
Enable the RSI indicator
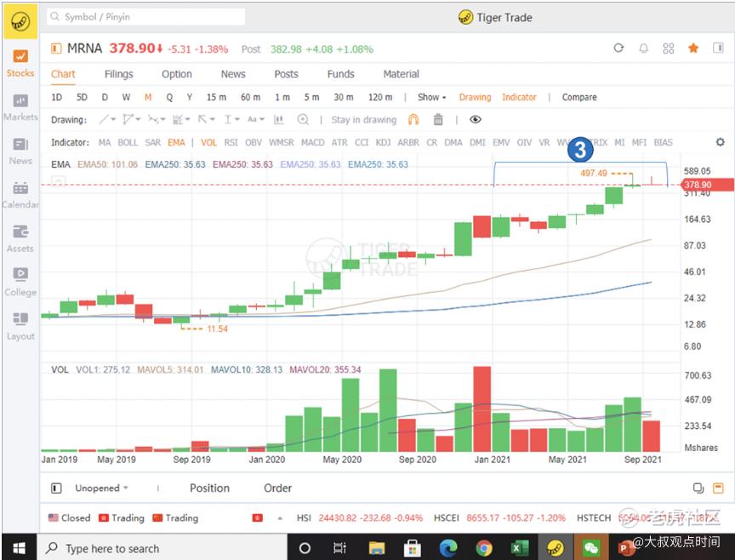coord(231,142)
